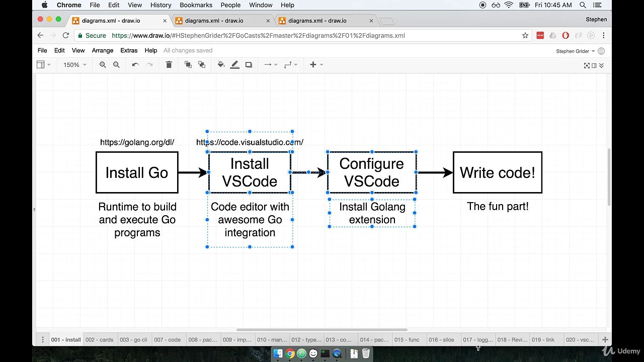
Task: Open the fill color bucket tool
Action: pyautogui.click(x=221, y=65)
